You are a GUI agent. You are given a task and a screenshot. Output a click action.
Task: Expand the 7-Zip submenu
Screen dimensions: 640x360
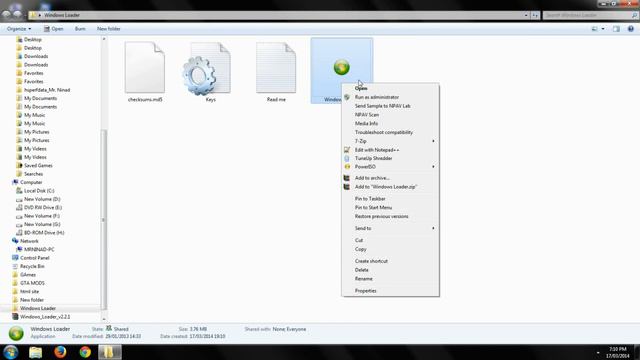click(x=390, y=141)
